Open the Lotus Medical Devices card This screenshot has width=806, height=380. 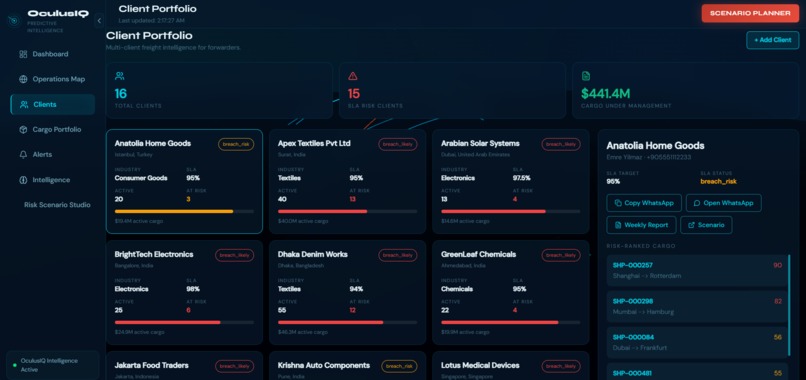coord(511,366)
